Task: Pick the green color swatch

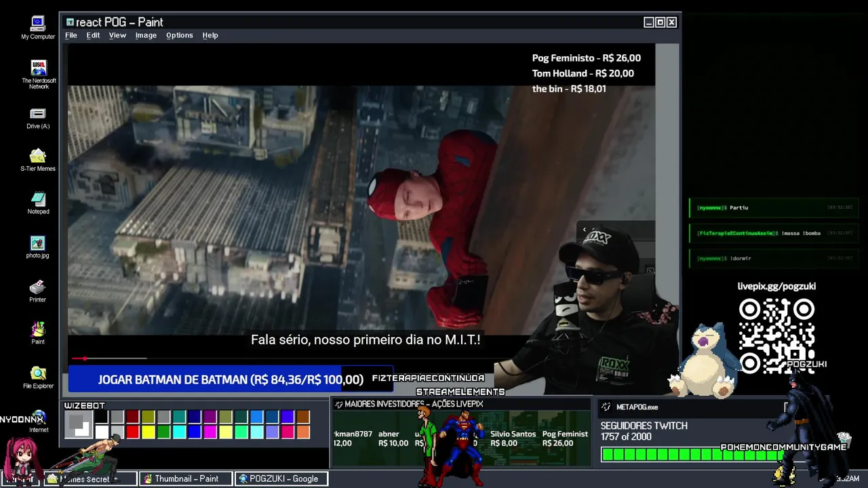Action: click(x=163, y=432)
